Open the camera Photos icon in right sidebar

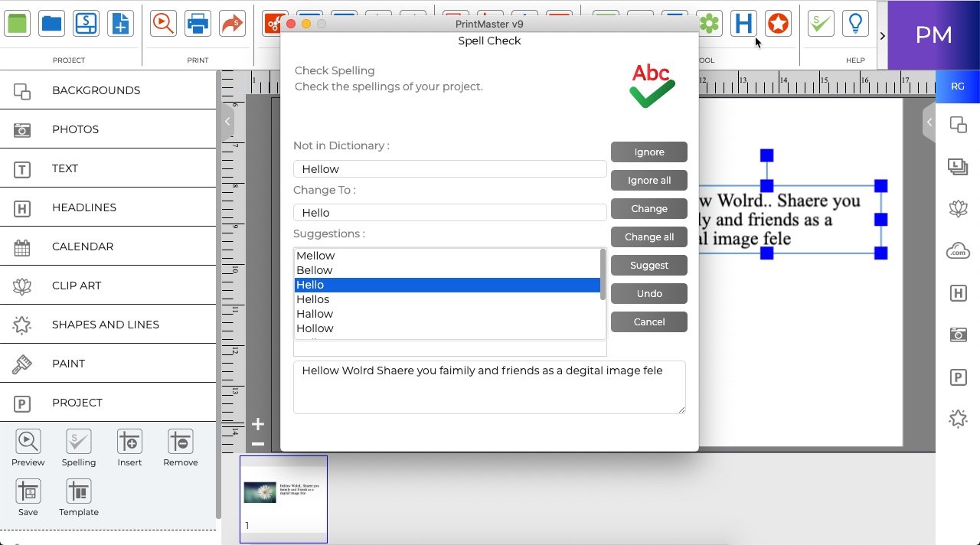coord(958,335)
